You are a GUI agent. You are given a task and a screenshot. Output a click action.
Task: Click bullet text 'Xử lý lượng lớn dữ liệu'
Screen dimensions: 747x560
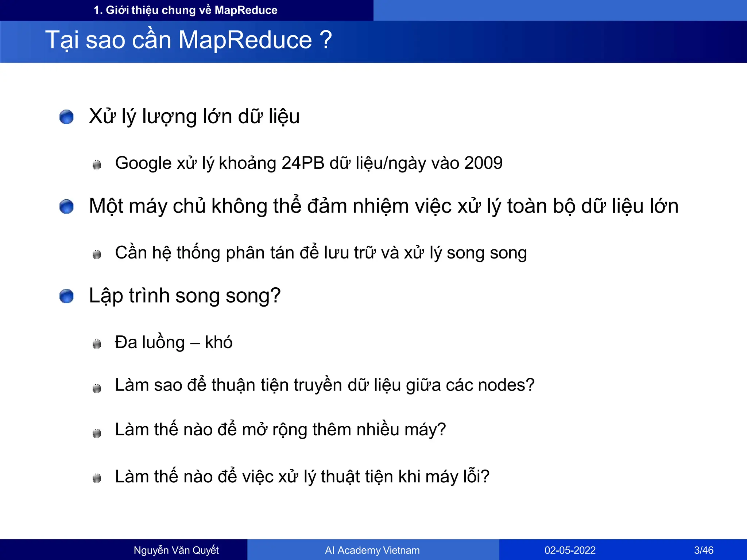pyautogui.click(x=194, y=117)
